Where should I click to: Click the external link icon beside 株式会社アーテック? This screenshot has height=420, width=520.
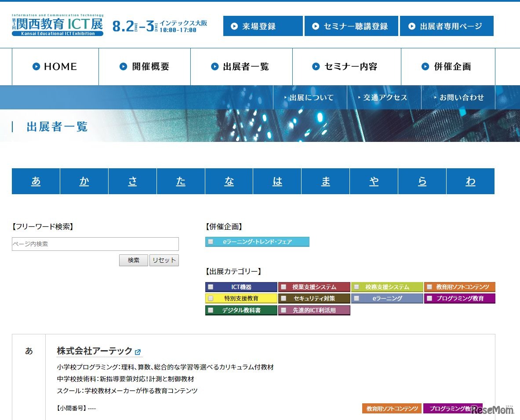(x=138, y=352)
